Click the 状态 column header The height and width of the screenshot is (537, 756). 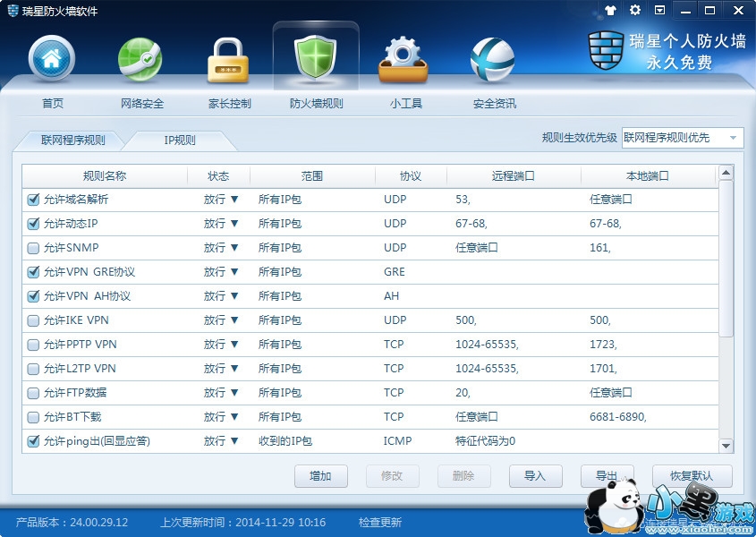[218, 176]
